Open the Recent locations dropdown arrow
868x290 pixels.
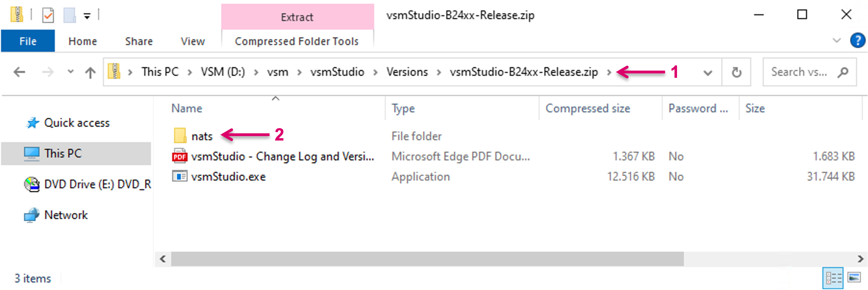tap(70, 72)
